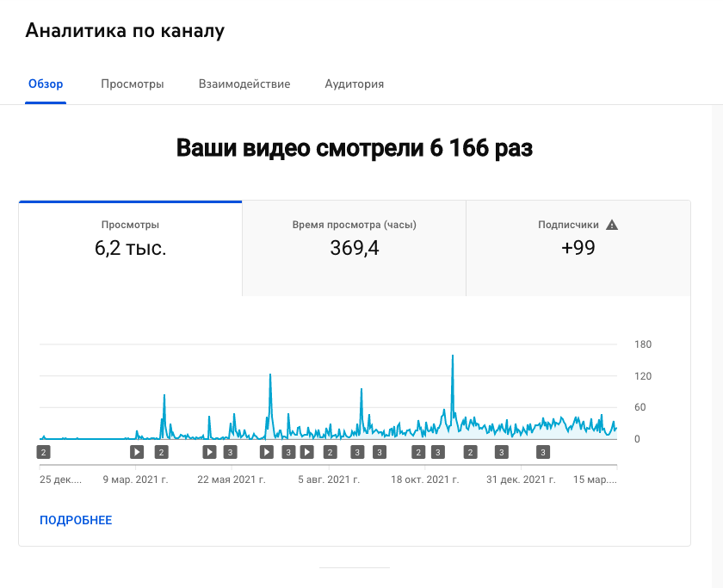Viewport: 723px width, 588px height.
Task: Open the Взаимодействие tab
Action: coord(244,84)
